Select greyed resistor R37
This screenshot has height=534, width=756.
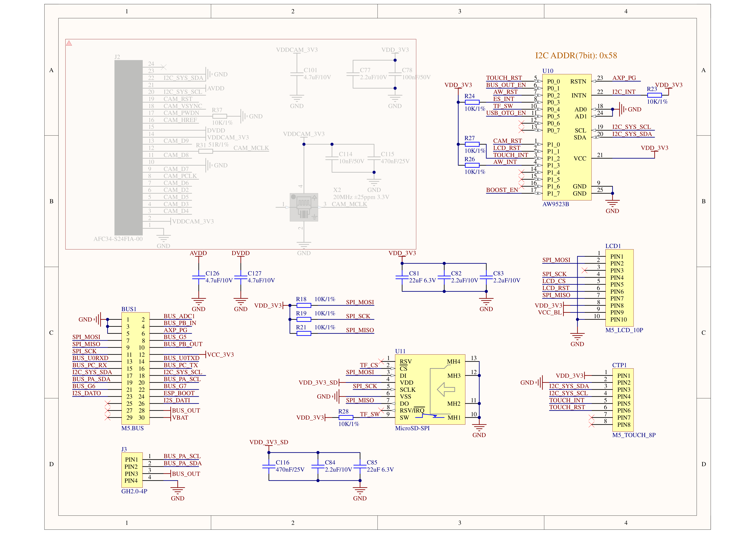220,116
